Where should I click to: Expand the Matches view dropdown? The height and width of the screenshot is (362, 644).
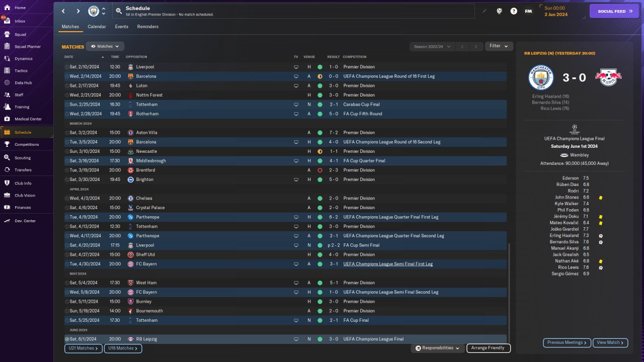click(x=105, y=46)
